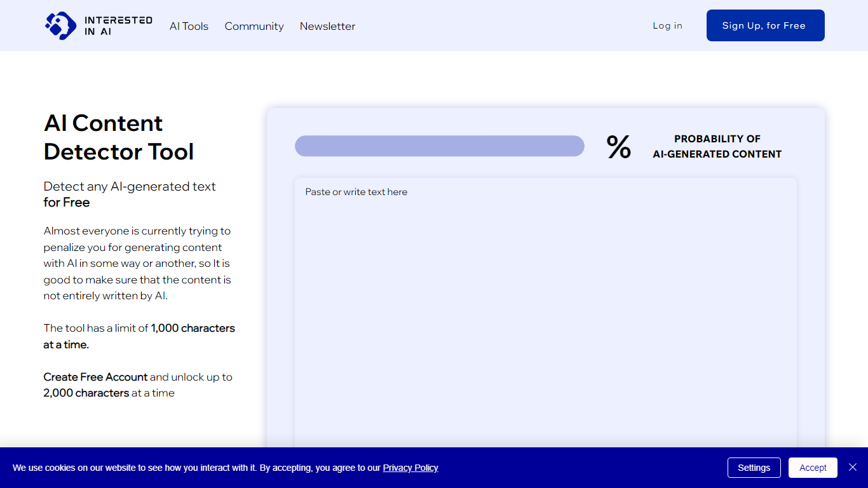Focus the Paste or write text area
This screenshot has width=868, height=488.
coord(545,311)
